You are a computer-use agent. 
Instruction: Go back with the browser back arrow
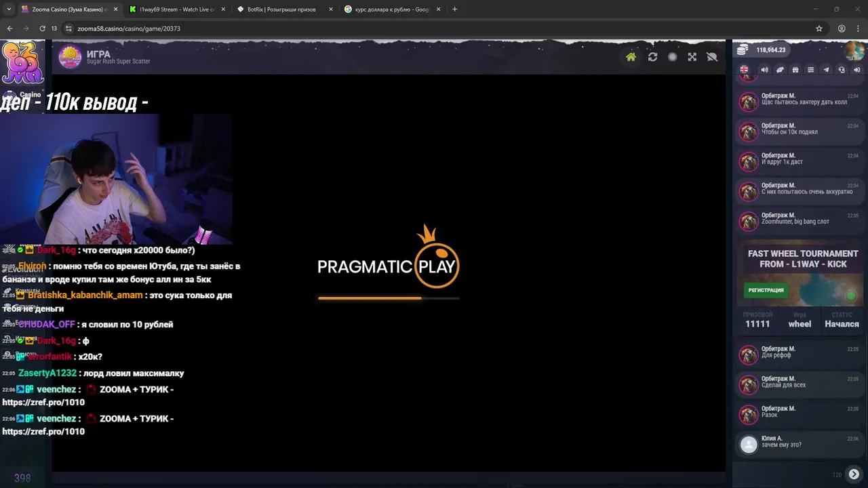tap(9, 28)
